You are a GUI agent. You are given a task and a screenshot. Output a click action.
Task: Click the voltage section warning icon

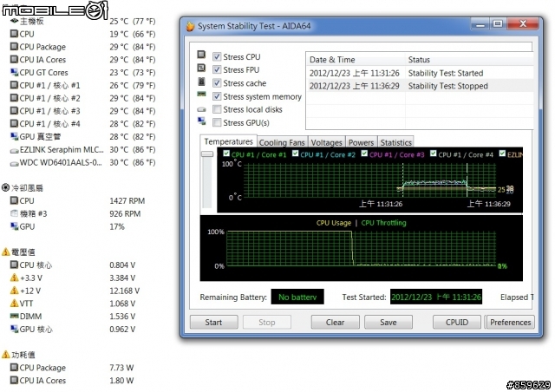point(6,252)
